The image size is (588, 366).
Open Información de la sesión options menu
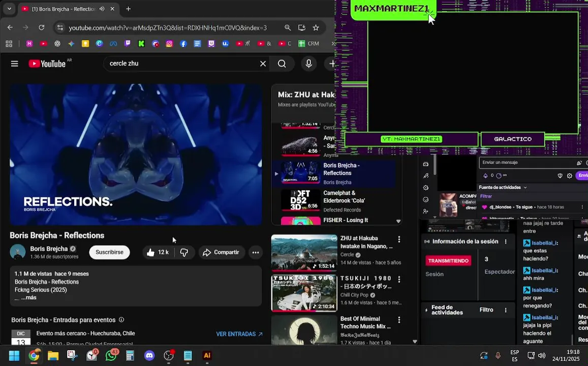pos(506,241)
